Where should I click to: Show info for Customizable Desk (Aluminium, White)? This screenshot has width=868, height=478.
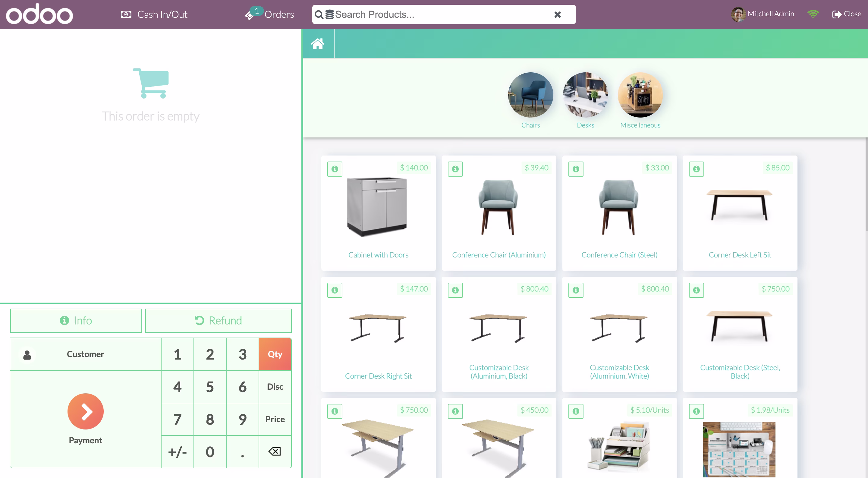tap(576, 290)
